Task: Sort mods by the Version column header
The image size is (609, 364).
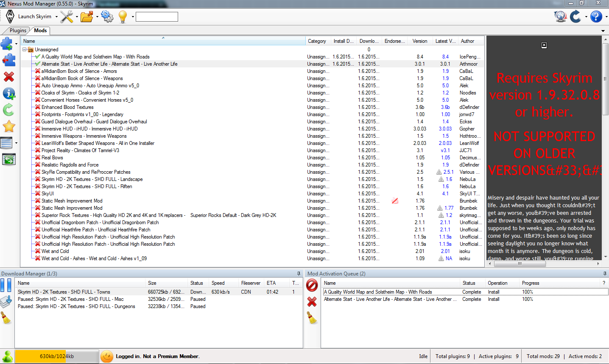Action: [420, 41]
